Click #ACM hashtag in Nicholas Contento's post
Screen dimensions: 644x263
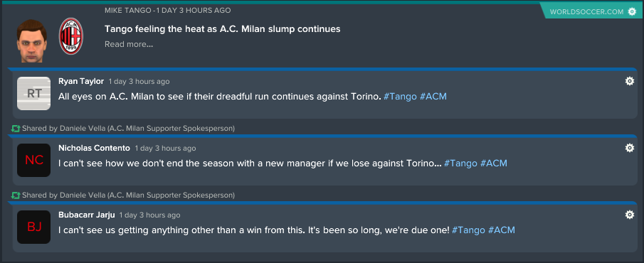[494, 163]
